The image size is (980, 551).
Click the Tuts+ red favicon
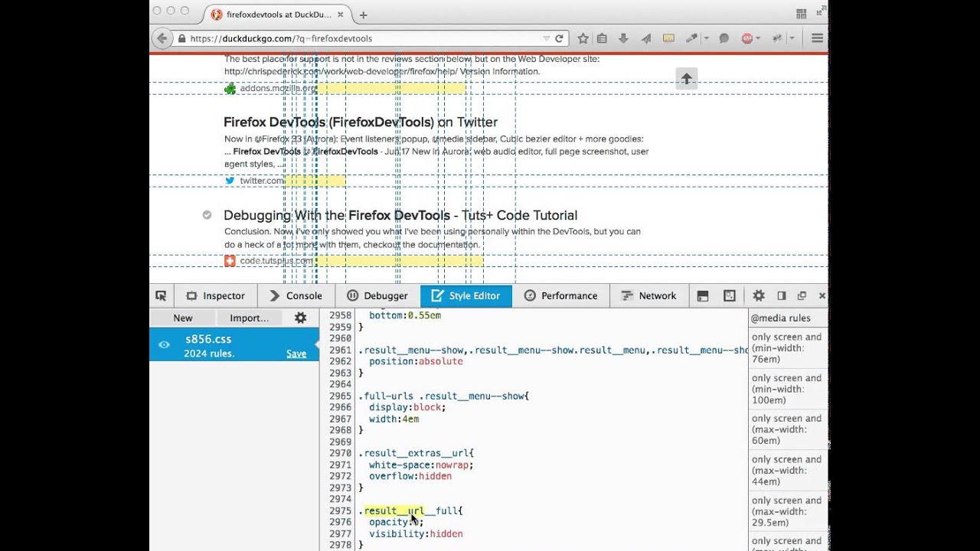230,261
